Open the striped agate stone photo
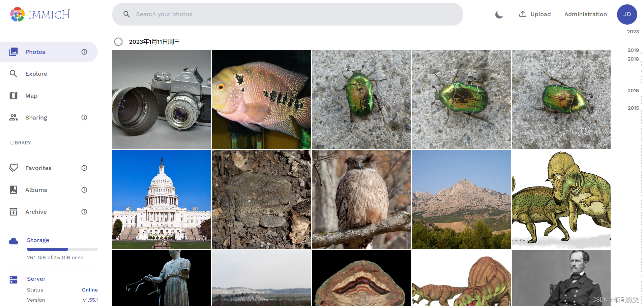644x306 pixels. tap(361, 278)
